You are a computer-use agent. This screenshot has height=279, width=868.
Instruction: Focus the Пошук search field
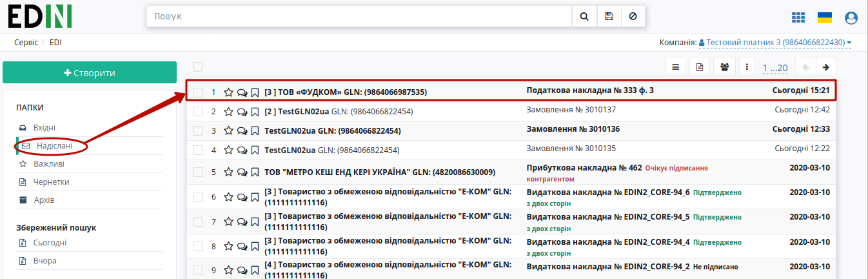coord(359,16)
